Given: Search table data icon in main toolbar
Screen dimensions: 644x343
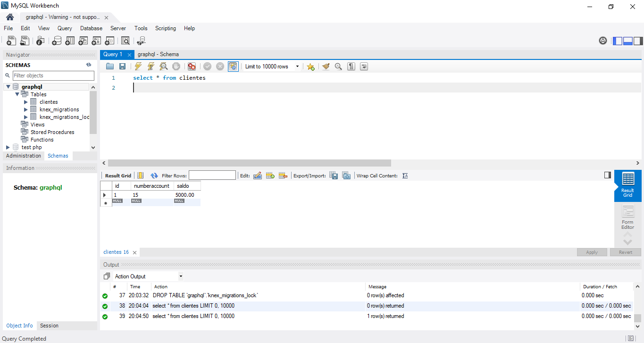Looking at the screenshot, I should (x=125, y=41).
